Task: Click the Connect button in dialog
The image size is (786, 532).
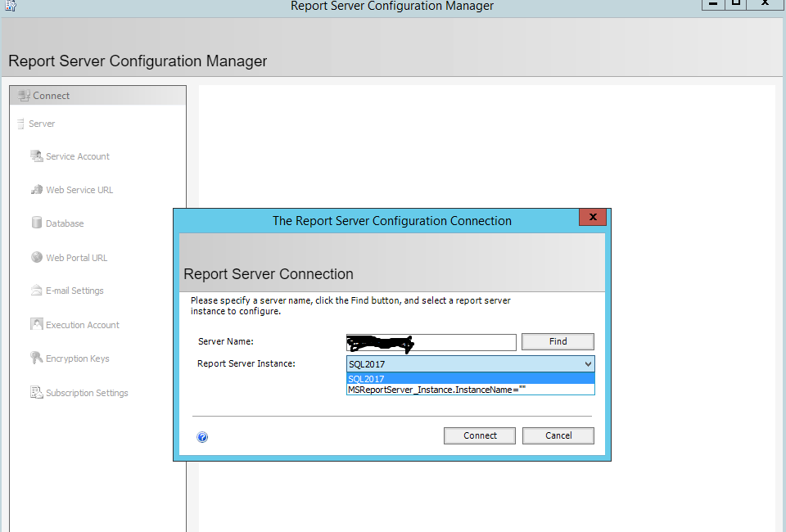Action: tap(480, 435)
